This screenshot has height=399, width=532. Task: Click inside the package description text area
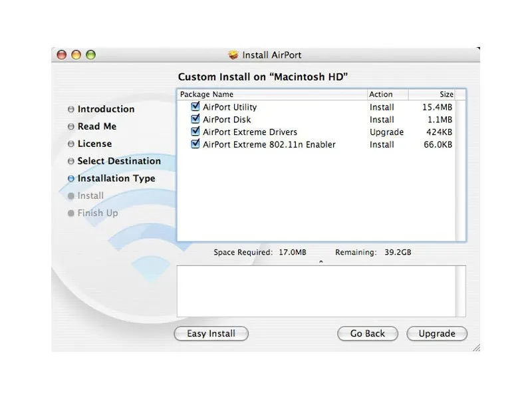[x=321, y=291]
